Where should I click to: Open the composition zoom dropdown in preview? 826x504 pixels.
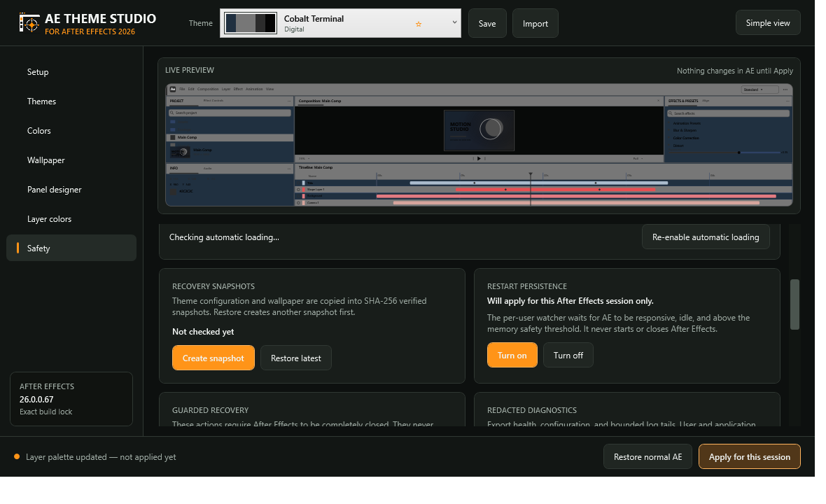point(304,158)
